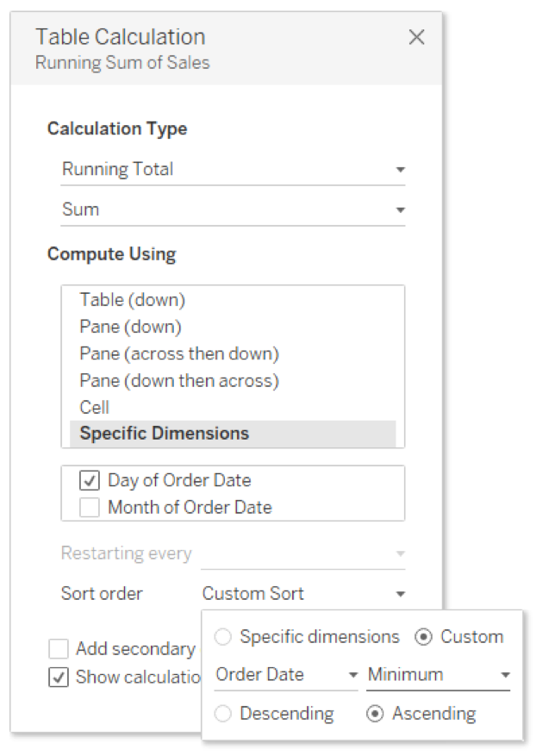This screenshot has width=536, height=756.
Task: Open the Minimum aggregation dropdown
Action: 438,675
